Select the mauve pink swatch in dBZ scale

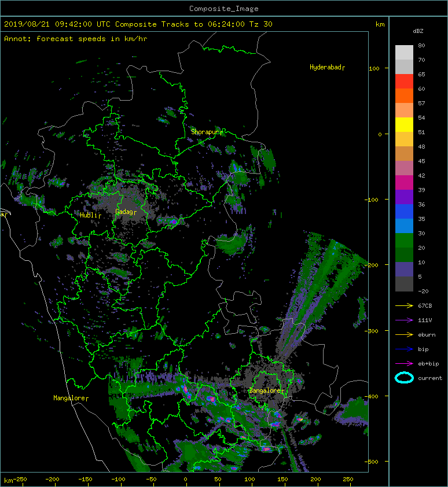[404, 168]
